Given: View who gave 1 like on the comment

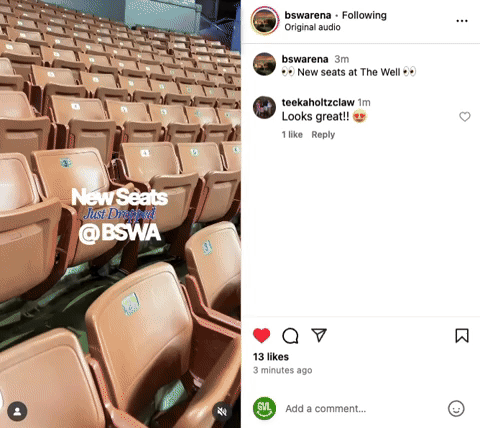Looking at the screenshot, I should click(292, 135).
